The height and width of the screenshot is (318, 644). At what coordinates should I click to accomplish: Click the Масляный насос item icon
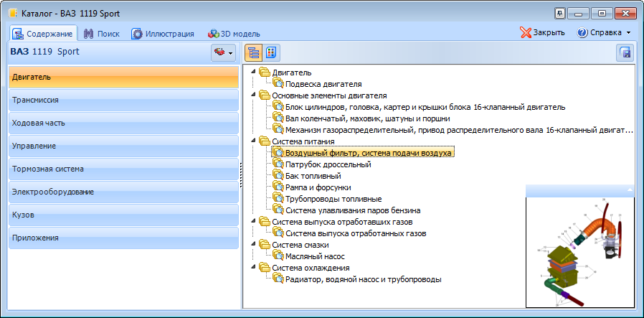tap(278, 256)
